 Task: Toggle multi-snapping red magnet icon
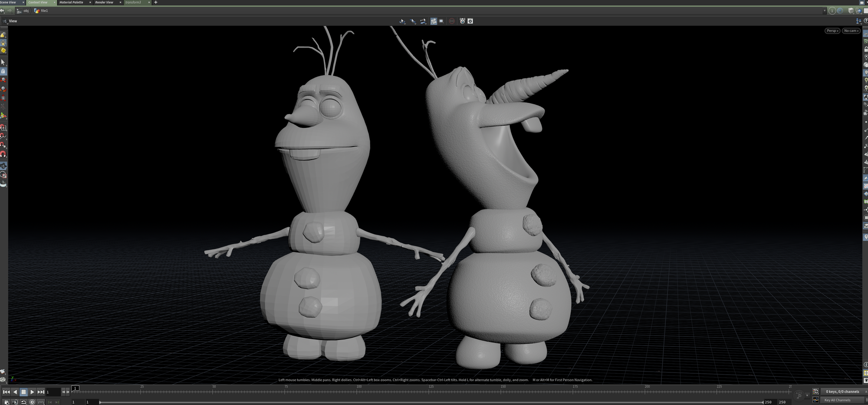tap(3, 154)
